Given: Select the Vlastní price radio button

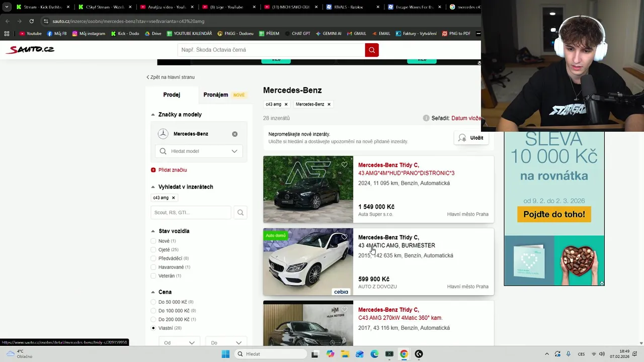Looking at the screenshot, I should click(x=153, y=328).
